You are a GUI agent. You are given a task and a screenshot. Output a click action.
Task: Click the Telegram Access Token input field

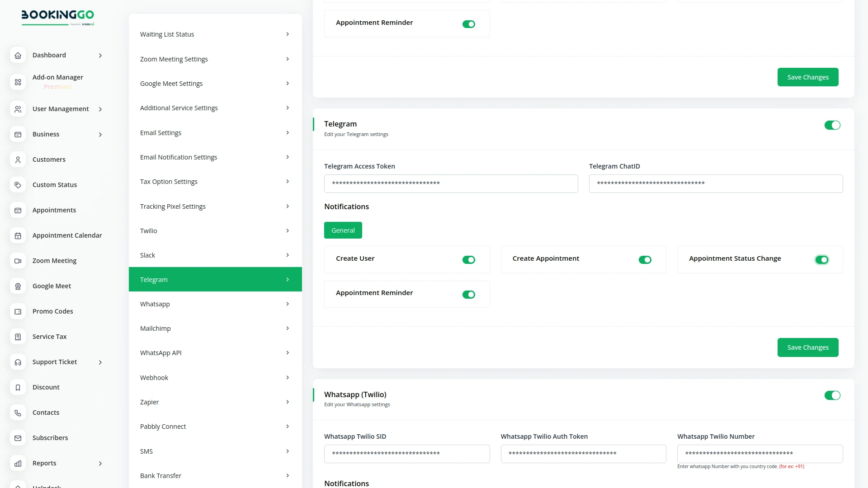451,183
